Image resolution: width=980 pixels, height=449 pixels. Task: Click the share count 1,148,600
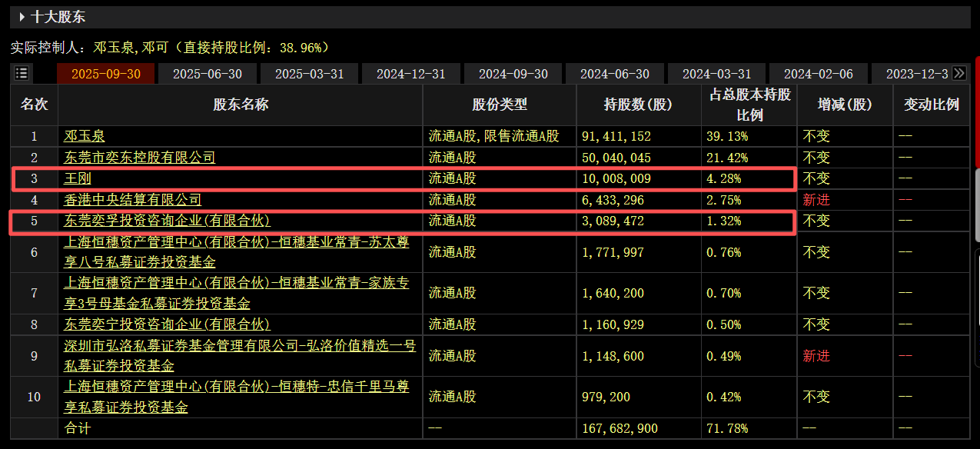point(613,356)
